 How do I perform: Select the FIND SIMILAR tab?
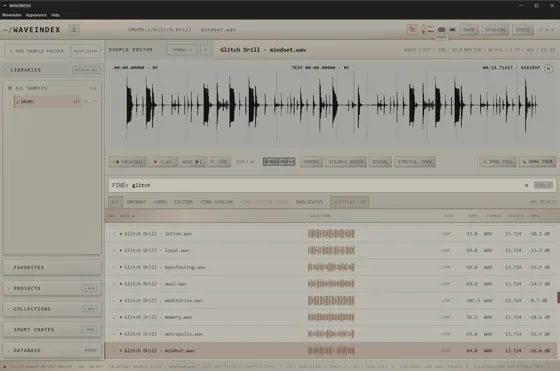[x=217, y=202]
